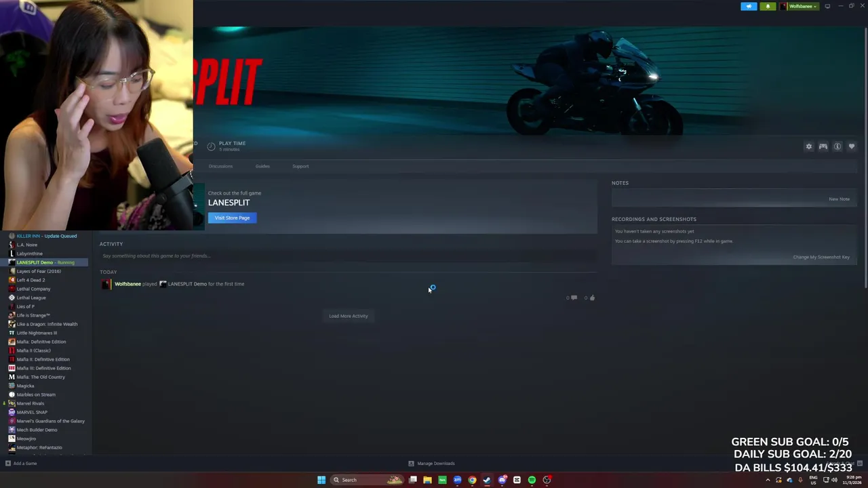Open Steam announcements megaphone button

749,6
